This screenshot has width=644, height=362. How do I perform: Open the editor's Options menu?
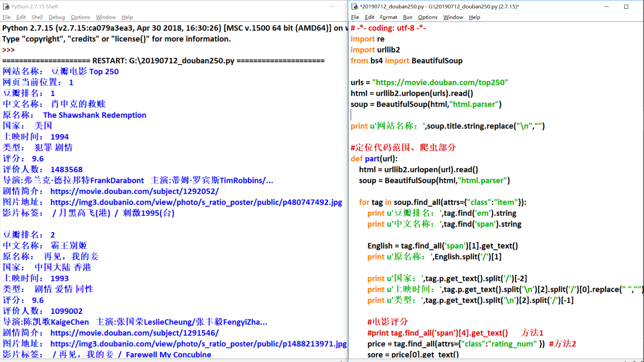tap(428, 17)
